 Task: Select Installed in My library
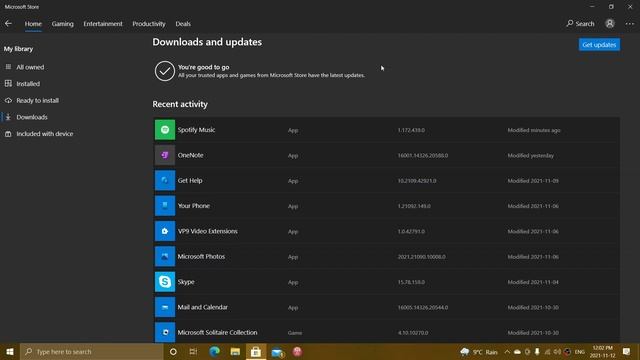coord(28,84)
